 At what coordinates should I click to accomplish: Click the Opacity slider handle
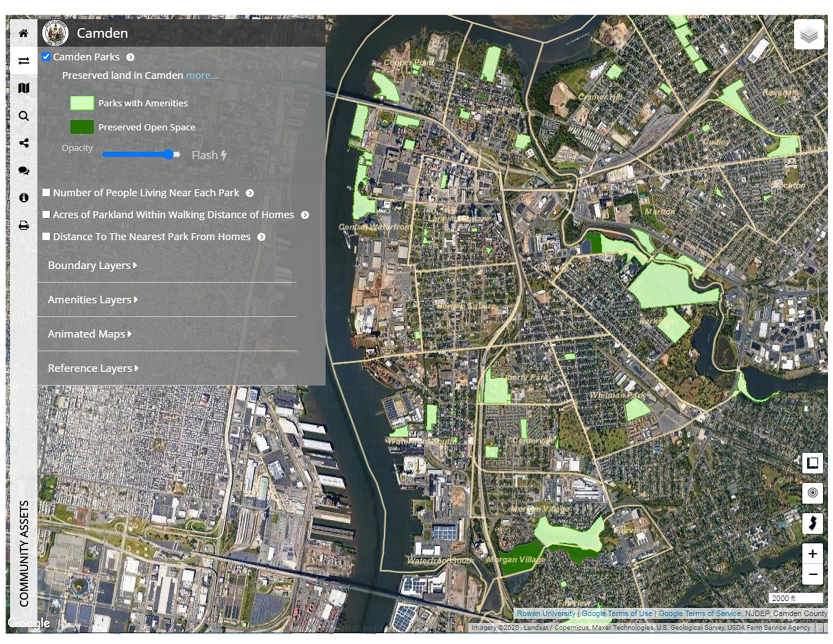coord(169,155)
